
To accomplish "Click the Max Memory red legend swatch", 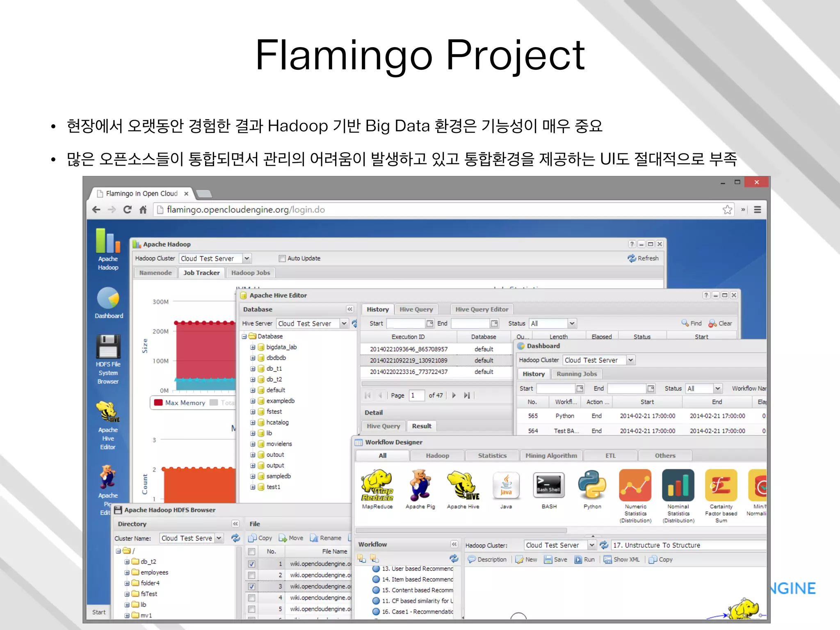I will pyautogui.click(x=158, y=403).
